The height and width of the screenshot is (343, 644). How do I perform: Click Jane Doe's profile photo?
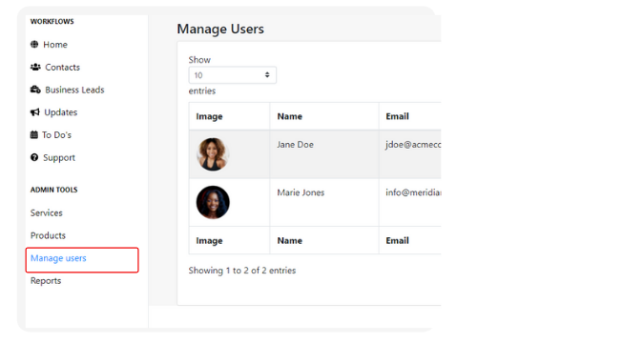(213, 154)
